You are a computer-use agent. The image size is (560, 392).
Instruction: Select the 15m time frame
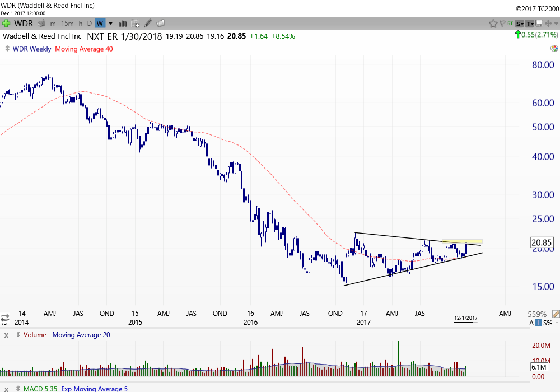(67, 23)
